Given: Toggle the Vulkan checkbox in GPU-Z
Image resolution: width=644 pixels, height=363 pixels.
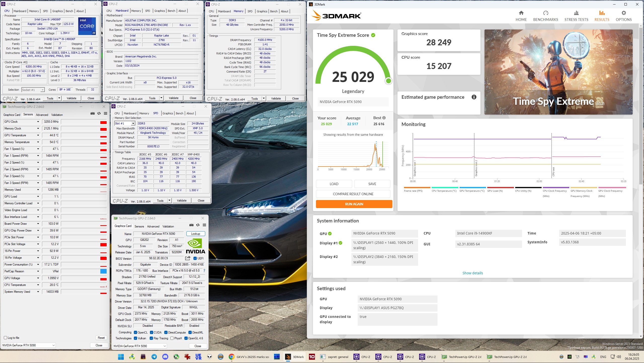Looking at the screenshot, I should click(x=135, y=338).
